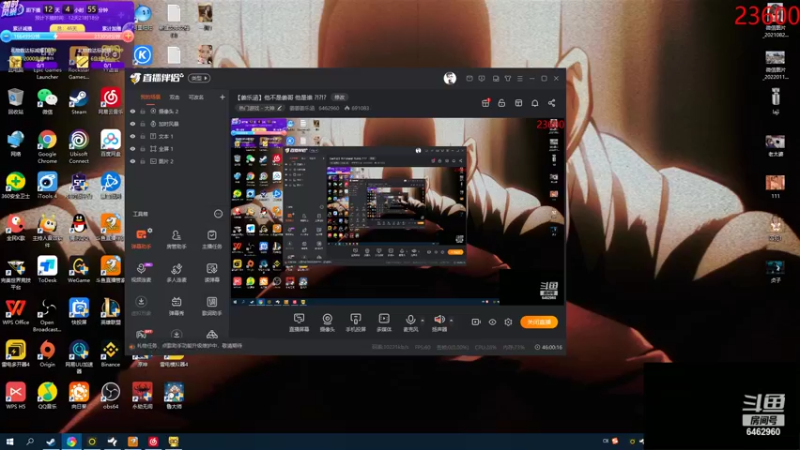Click the orange 关闭直播 button
The height and width of the screenshot is (450, 800).
tap(539, 322)
